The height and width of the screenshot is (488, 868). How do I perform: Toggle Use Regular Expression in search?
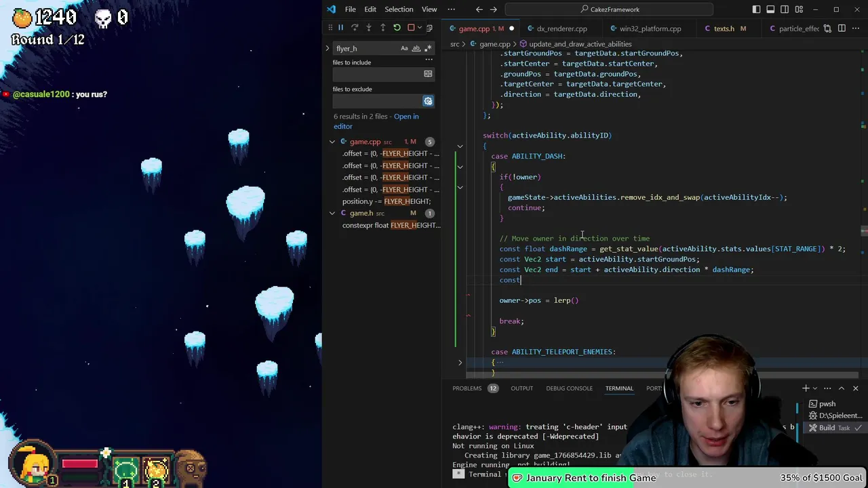428,48
